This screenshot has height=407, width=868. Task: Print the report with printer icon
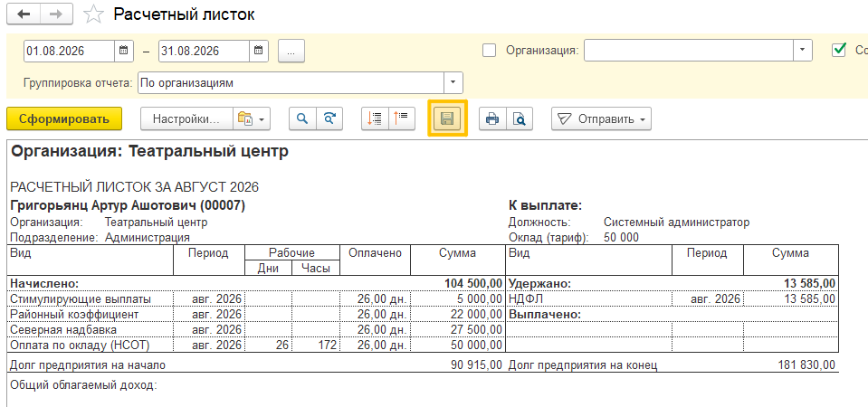coord(492,118)
